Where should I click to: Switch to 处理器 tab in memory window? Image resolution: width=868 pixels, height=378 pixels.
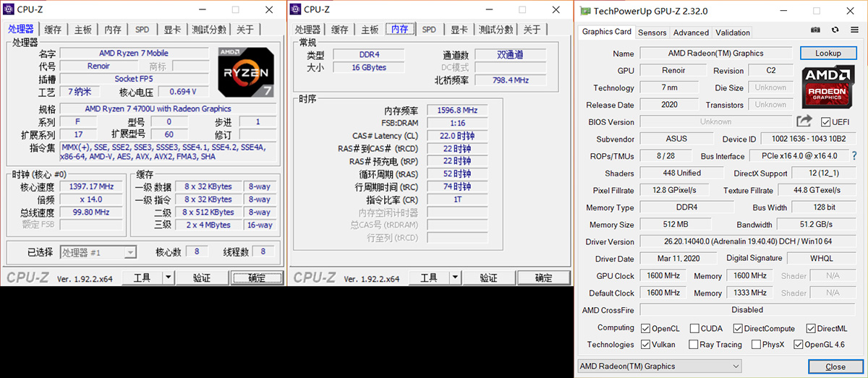[307, 30]
